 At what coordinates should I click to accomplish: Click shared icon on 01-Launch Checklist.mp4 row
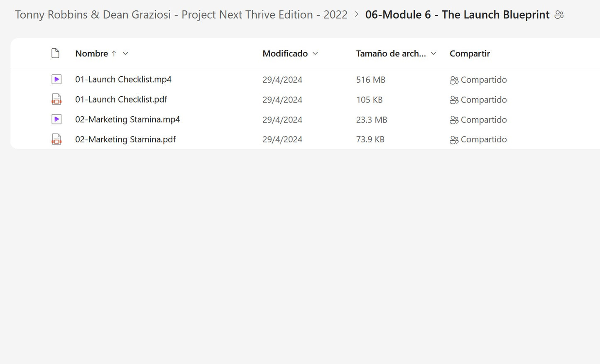click(x=454, y=80)
